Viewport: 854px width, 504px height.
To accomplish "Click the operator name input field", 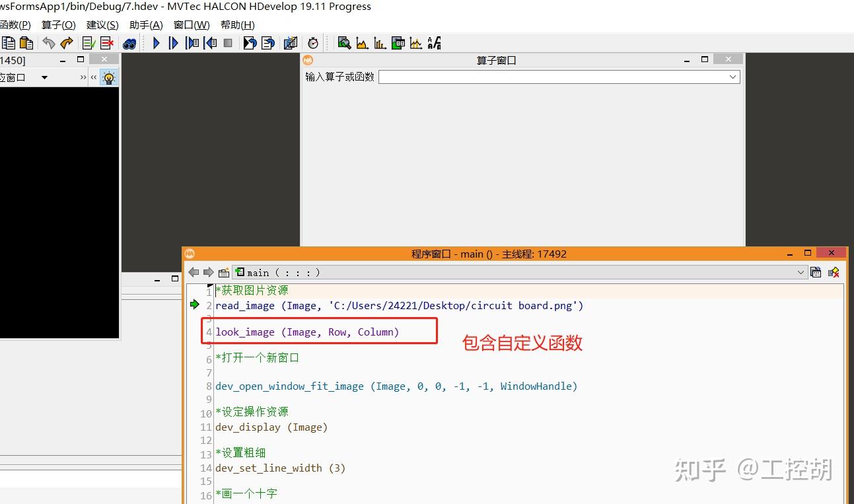I will click(x=559, y=77).
